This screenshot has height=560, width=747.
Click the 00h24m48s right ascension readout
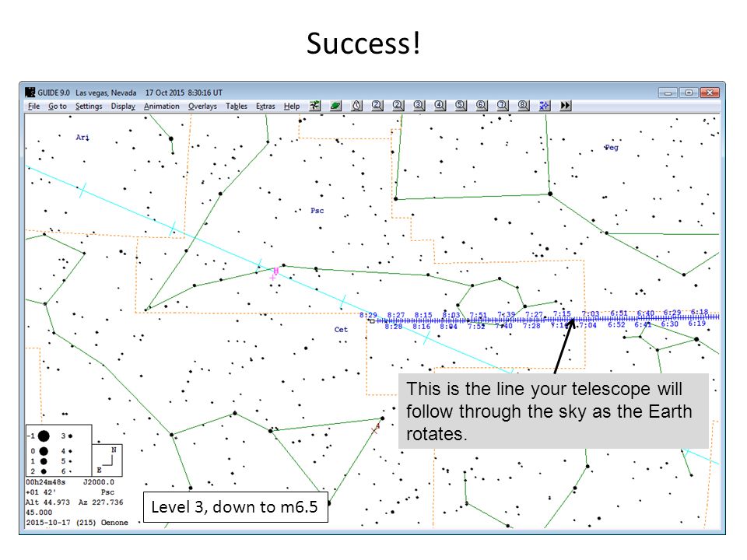[45, 482]
